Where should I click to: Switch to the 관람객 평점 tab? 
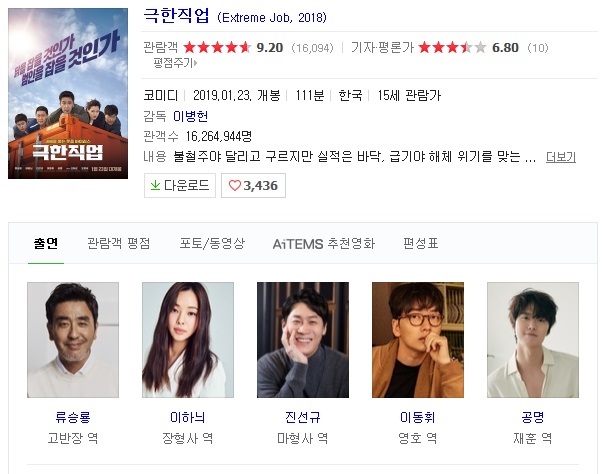pyautogui.click(x=119, y=243)
